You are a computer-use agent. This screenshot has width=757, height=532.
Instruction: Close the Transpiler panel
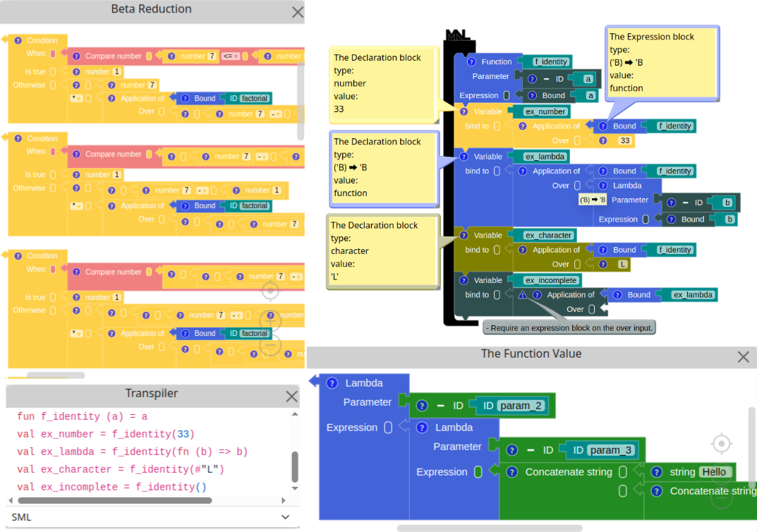pyautogui.click(x=291, y=397)
